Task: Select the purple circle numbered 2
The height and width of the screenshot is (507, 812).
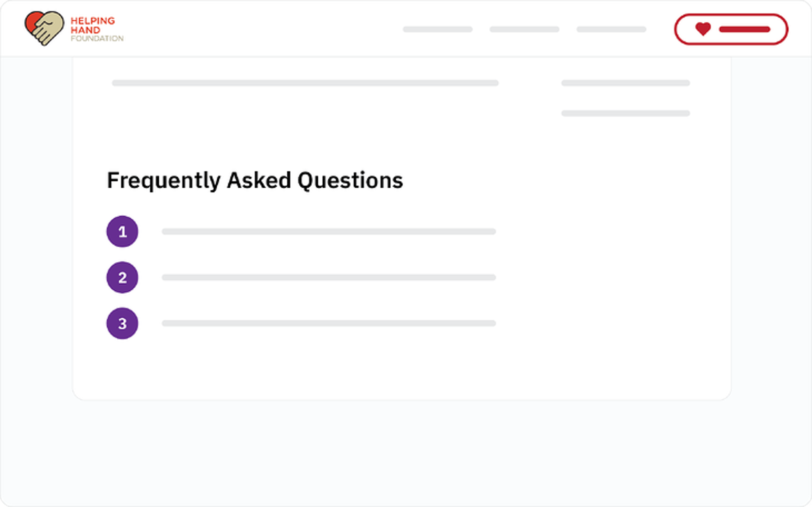Action: pos(122,278)
